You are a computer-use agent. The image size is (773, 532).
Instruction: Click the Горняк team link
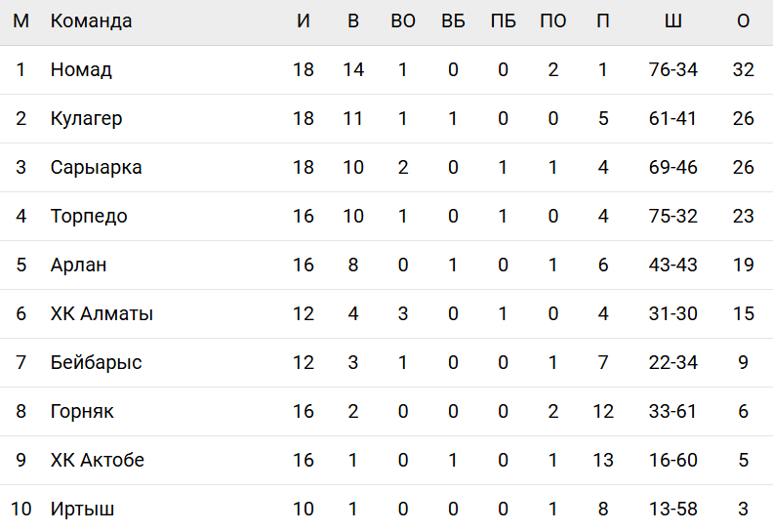point(82,412)
